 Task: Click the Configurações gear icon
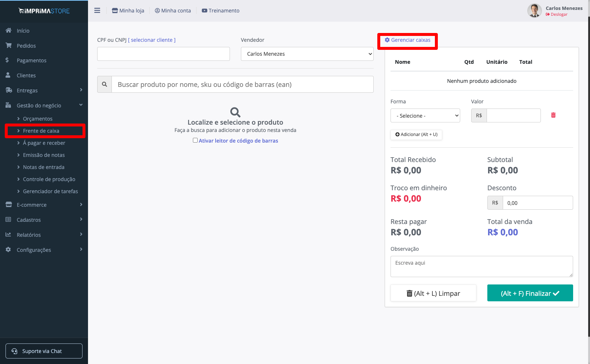8,250
